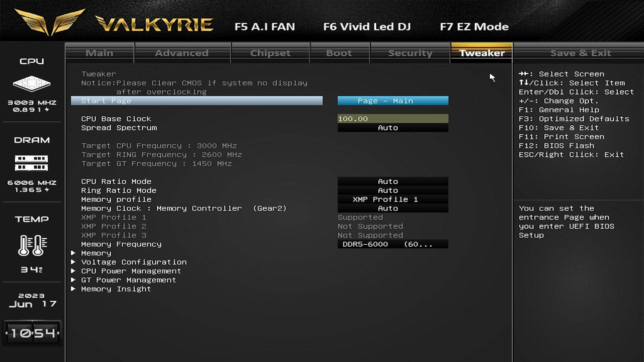Open F5 A.I FAN utility
This screenshot has width=644, height=362.
coord(265,26)
